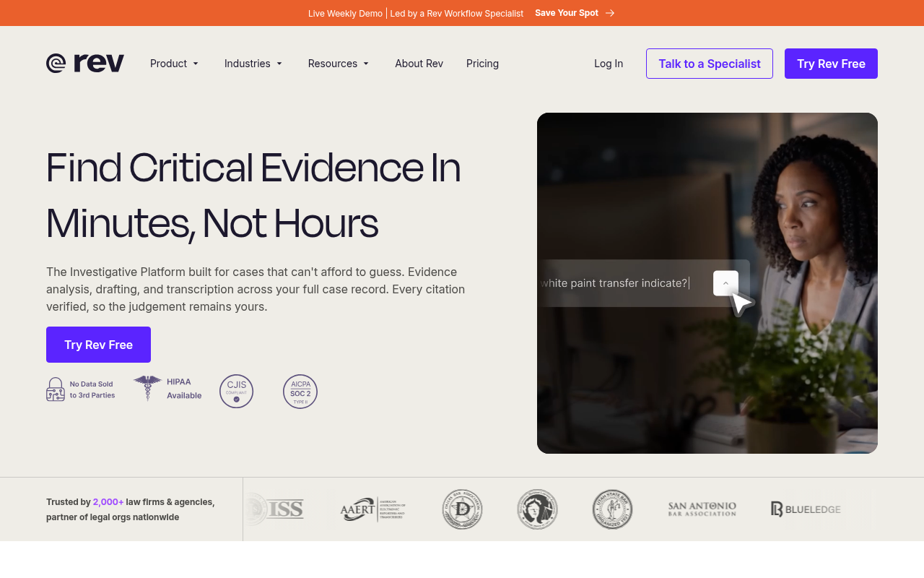Click the arrow beside Save Your Spot

pos(610,13)
